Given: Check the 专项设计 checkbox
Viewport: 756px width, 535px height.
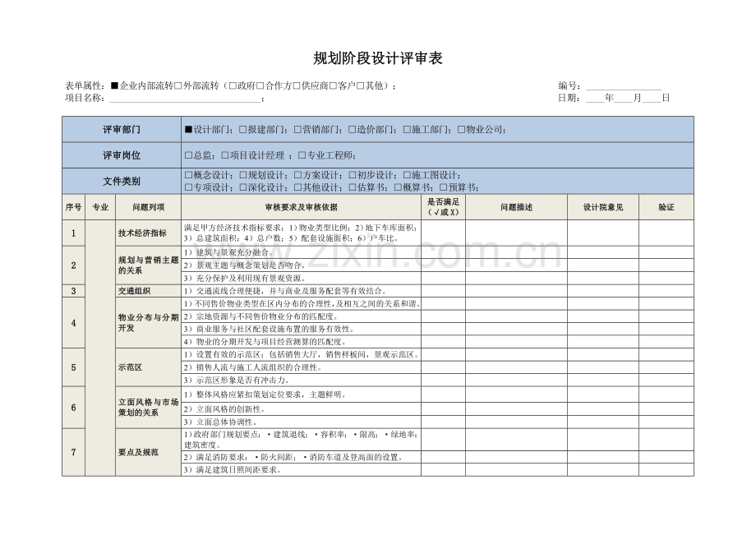Looking at the screenshot, I should pyautogui.click(x=188, y=187).
